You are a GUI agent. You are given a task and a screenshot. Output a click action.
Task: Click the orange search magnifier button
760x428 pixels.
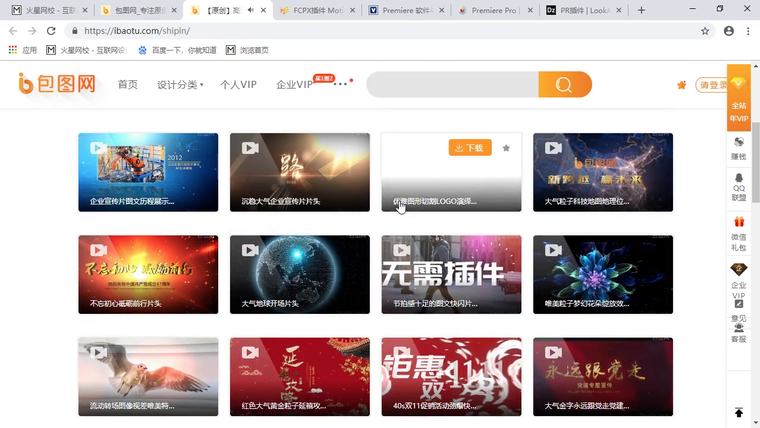[565, 85]
